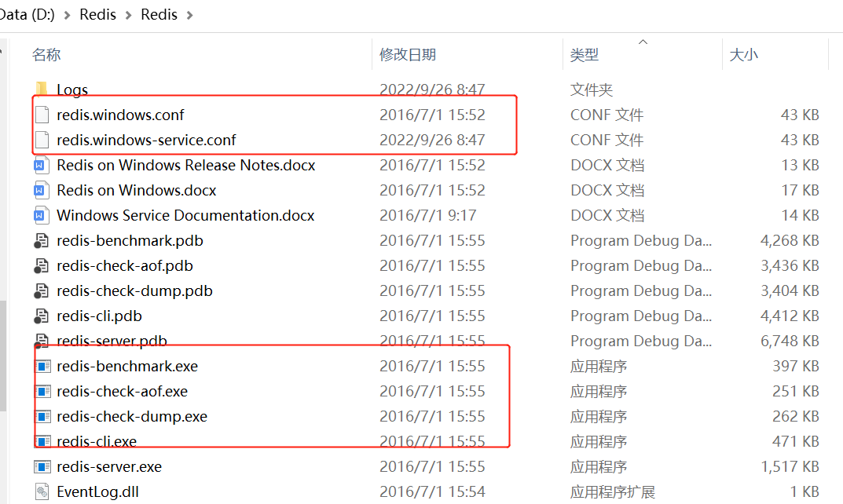Select the redis-cli.exe file name

97,442
